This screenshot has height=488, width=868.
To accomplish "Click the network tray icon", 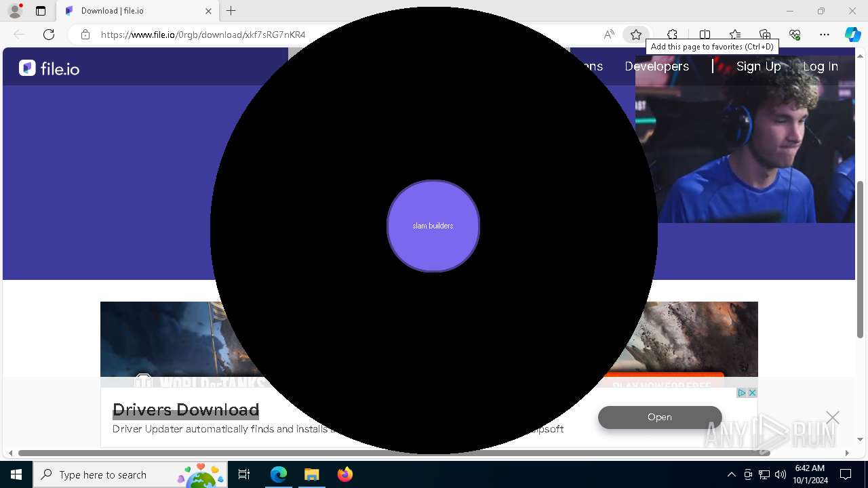I will point(764,474).
